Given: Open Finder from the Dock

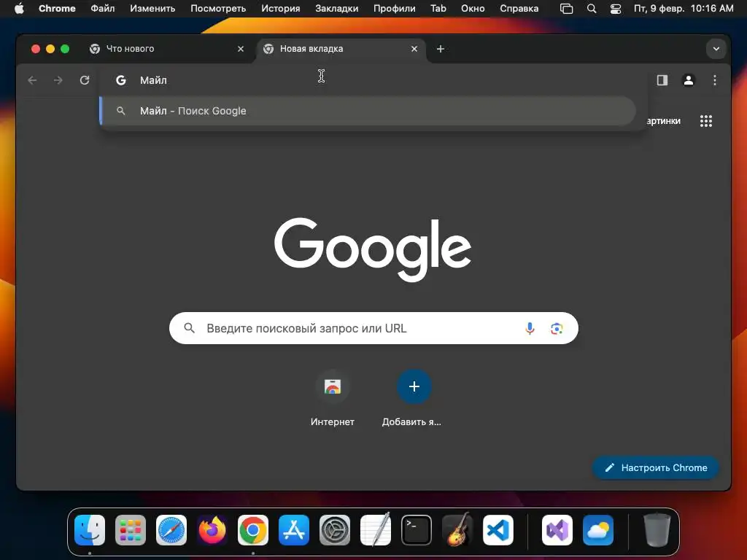Looking at the screenshot, I should click(x=90, y=530).
